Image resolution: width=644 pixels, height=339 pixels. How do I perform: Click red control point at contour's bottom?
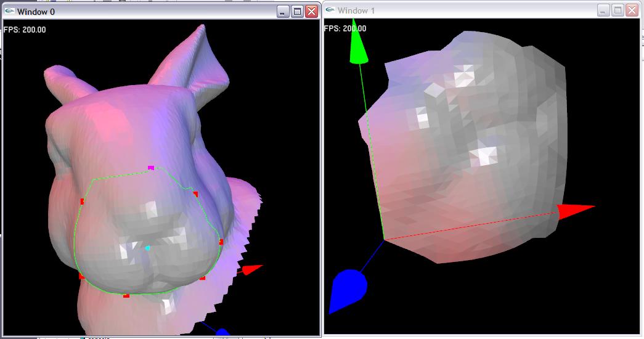tap(126, 295)
